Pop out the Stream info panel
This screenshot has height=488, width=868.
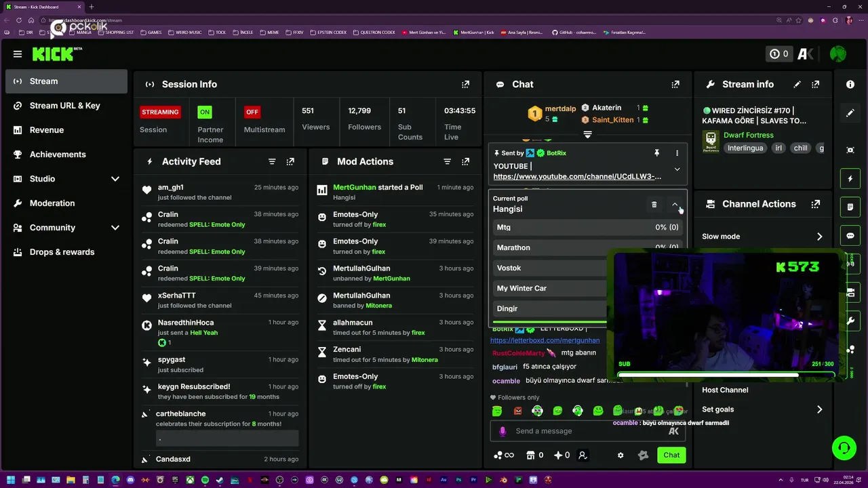coord(815,84)
